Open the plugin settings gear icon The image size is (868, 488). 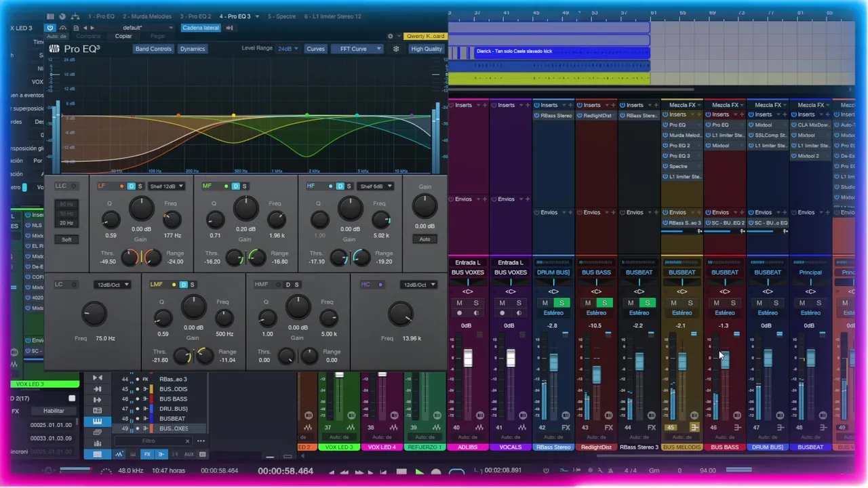390,36
